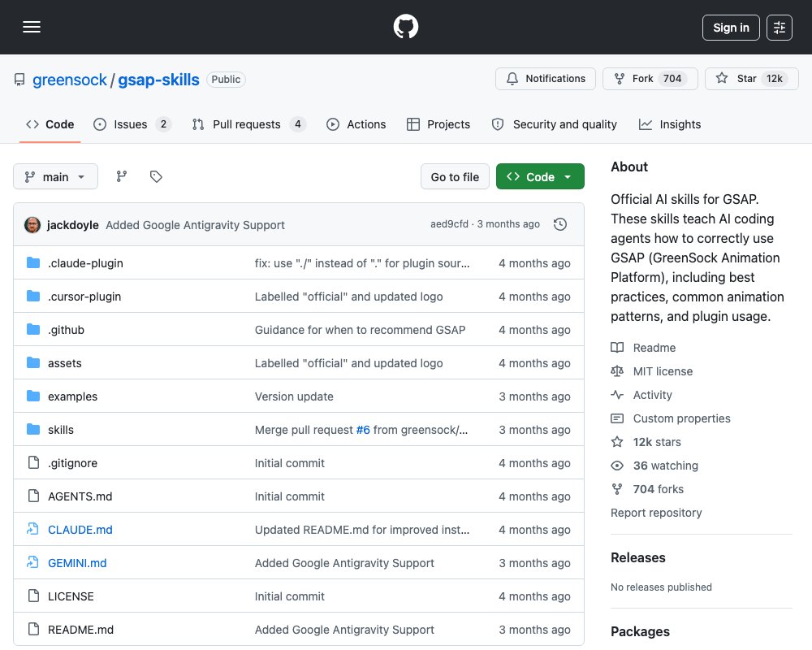Click the repository icon beside greensock
This screenshot has width=812, height=650.
pos(19,80)
